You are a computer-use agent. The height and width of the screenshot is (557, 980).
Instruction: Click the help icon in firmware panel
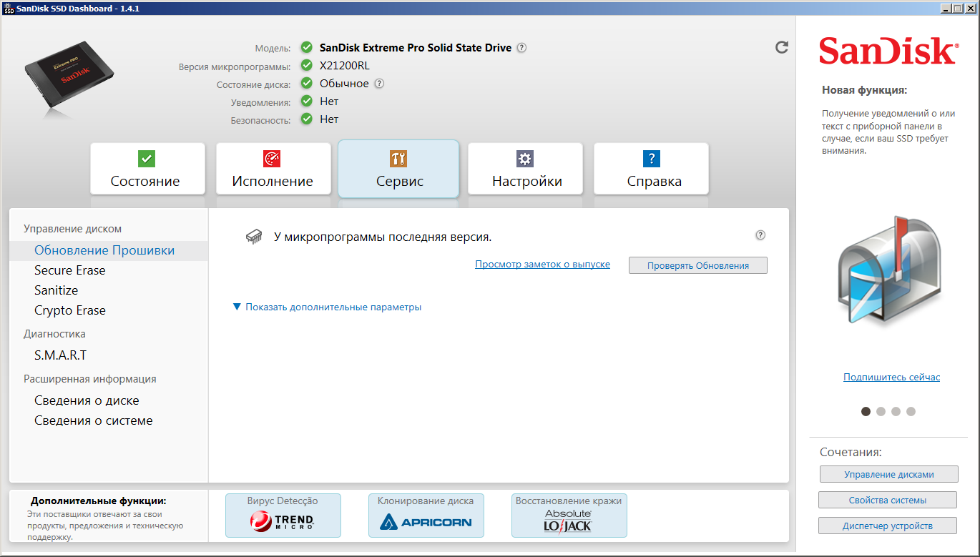click(760, 235)
